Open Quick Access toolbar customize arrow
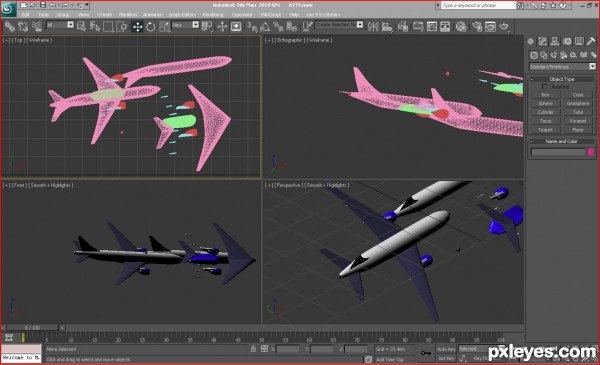This screenshot has width=600, height=365. 87,5
